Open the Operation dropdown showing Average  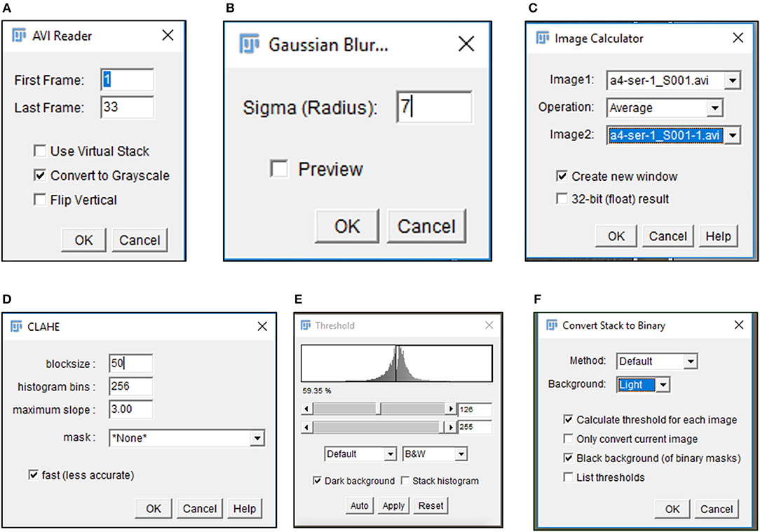pos(715,107)
